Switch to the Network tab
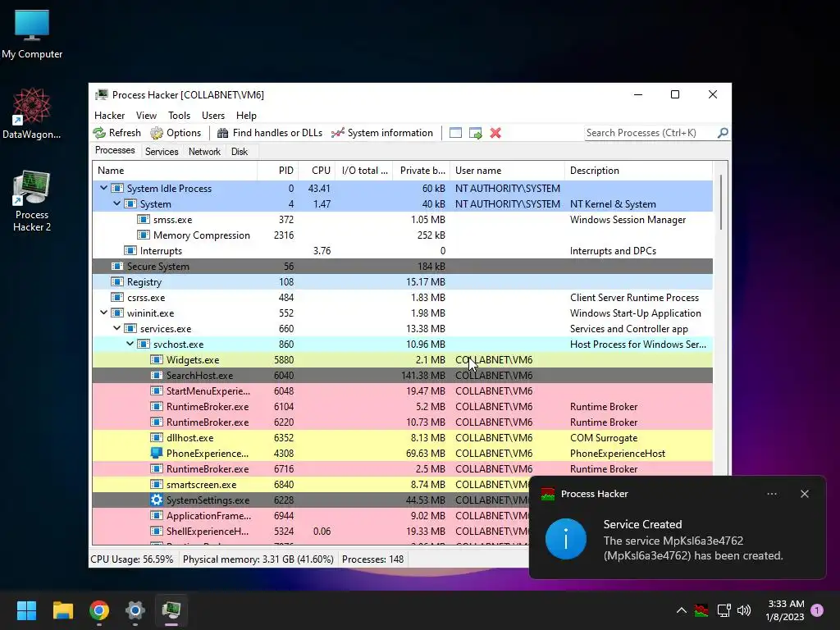840x630 pixels. tap(204, 152)
